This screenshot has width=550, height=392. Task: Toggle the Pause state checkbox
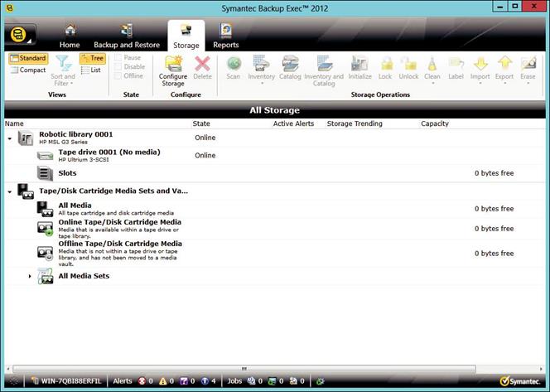118,57
